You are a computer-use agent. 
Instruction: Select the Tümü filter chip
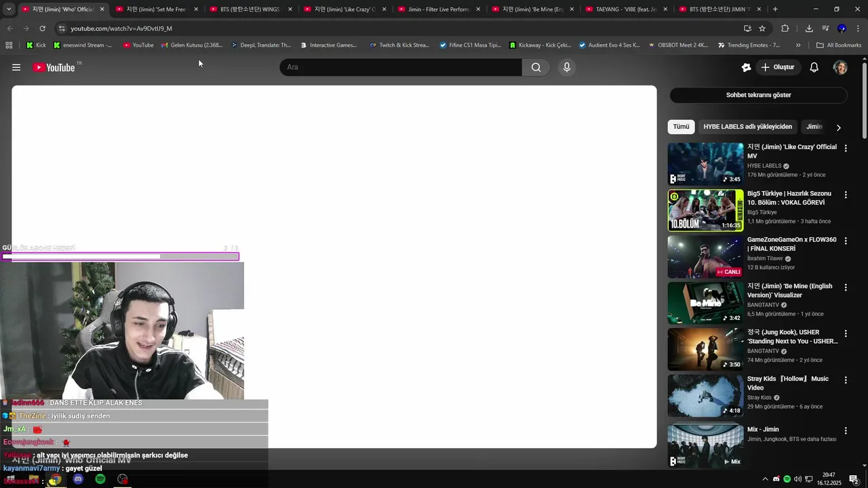coord(681,127)
